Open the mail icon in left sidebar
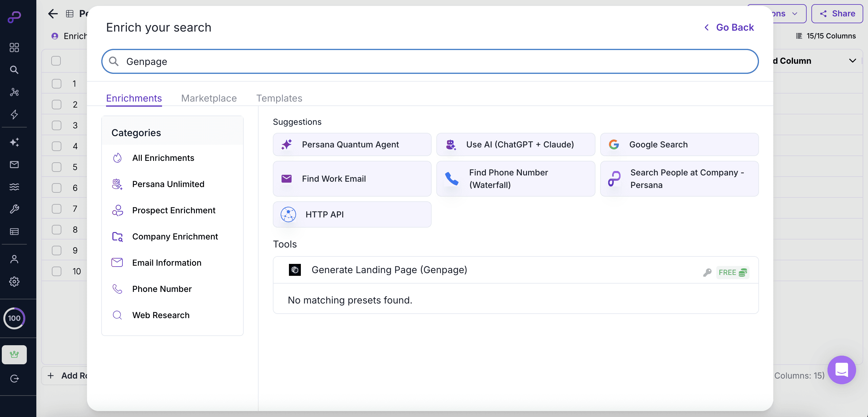868x417 pixels. coord(14,164)
